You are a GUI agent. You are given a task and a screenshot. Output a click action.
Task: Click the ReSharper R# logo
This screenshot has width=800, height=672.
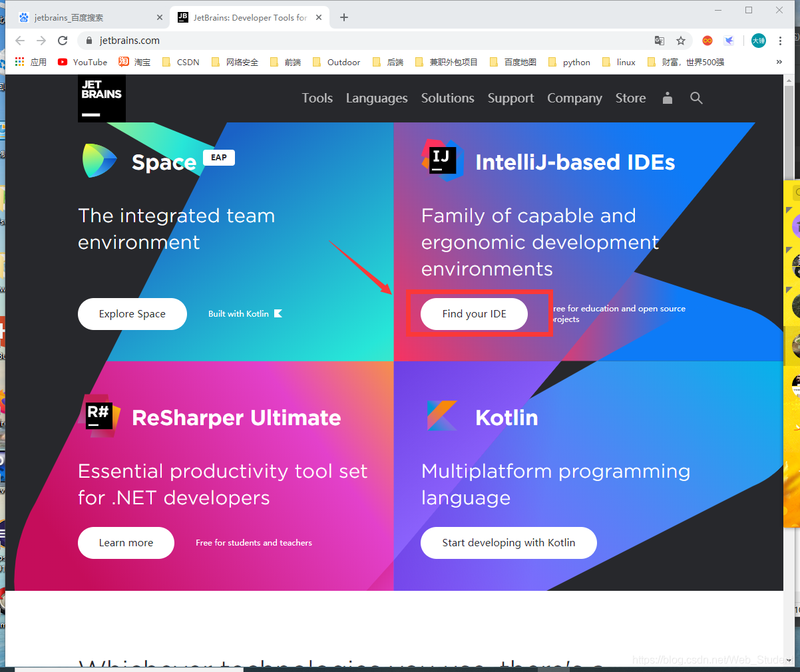pos(100,416)
